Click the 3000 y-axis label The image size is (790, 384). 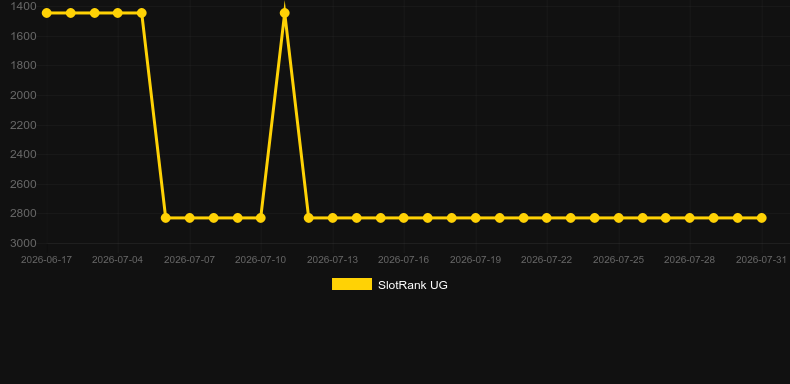(x=23, y=243)
